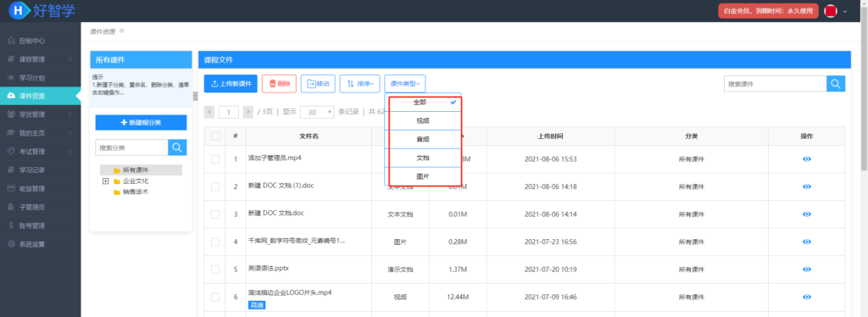Viewport: 868px width, 317px height.
Task: Check the box for 新建 DOC 文档.doc
Action: tap(215, 214)
